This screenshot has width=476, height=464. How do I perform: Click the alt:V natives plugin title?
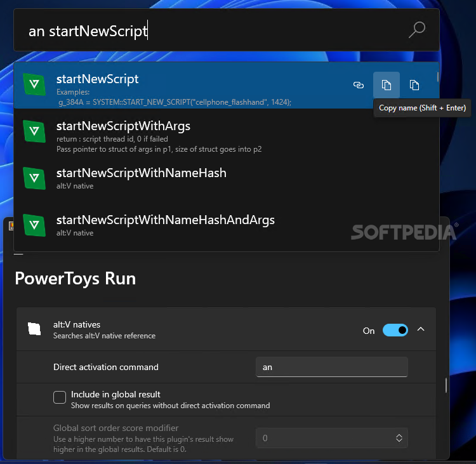pyautogui.click(x=77, y=324)
